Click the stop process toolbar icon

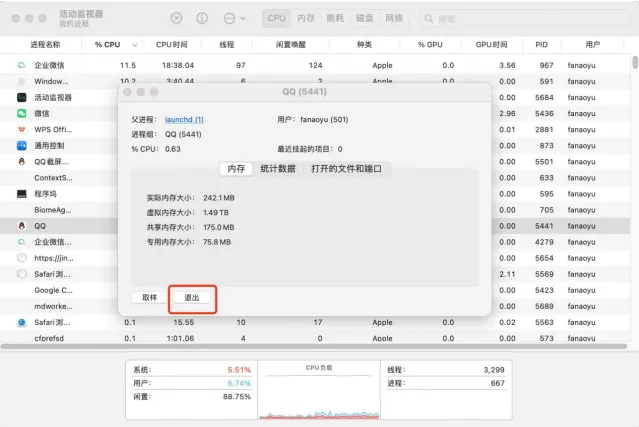(x=176, y=18)
